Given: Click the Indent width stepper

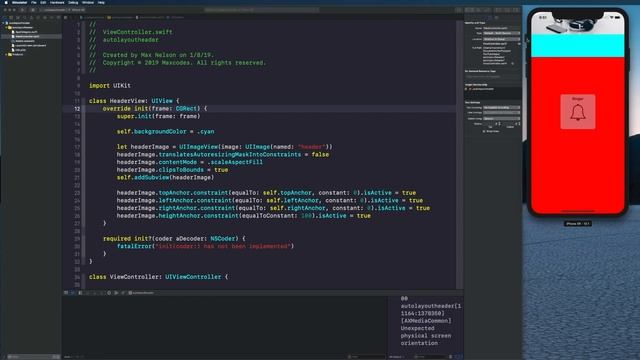Looking at the screenshot, I should [x=518, y=123].
